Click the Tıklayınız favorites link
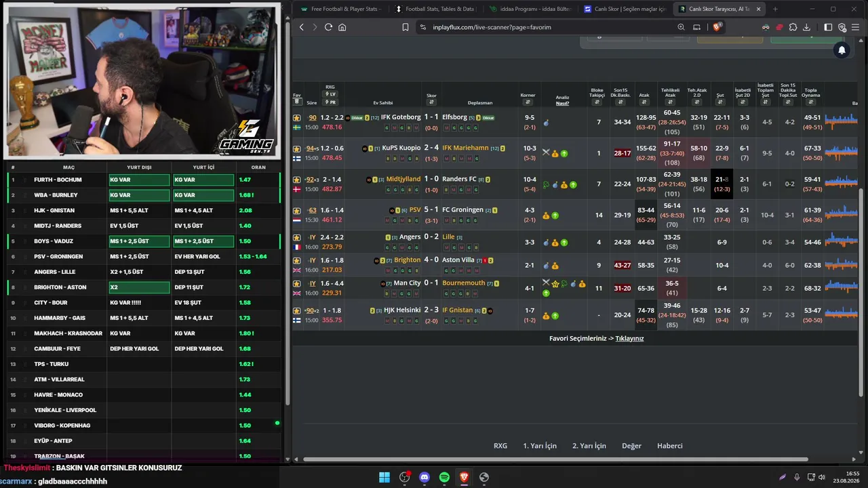 [x=629, y=338]
